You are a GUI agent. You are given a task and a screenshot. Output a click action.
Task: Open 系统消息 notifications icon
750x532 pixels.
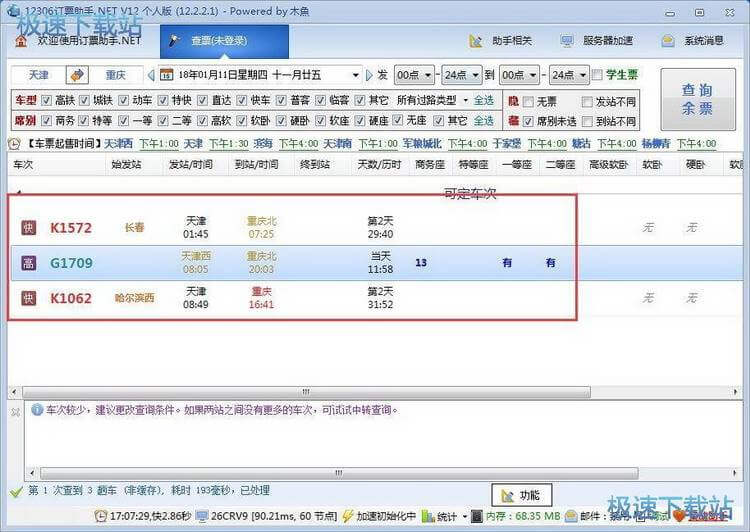click(x=667, y=41)
